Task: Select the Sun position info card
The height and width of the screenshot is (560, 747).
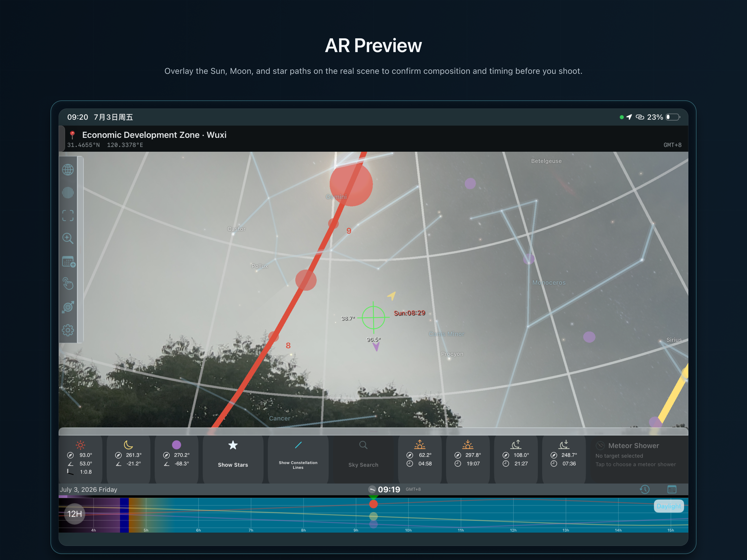Action: (80, 459)
